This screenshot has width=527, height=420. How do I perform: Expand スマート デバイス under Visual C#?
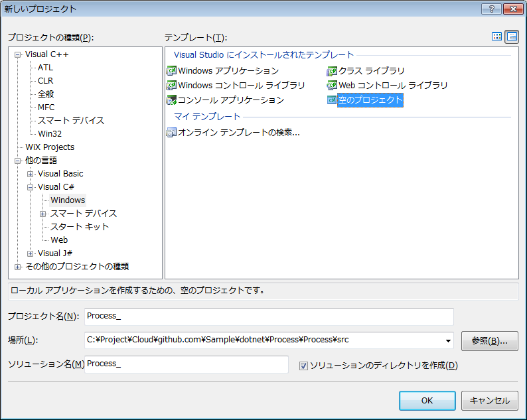[42, 214]
